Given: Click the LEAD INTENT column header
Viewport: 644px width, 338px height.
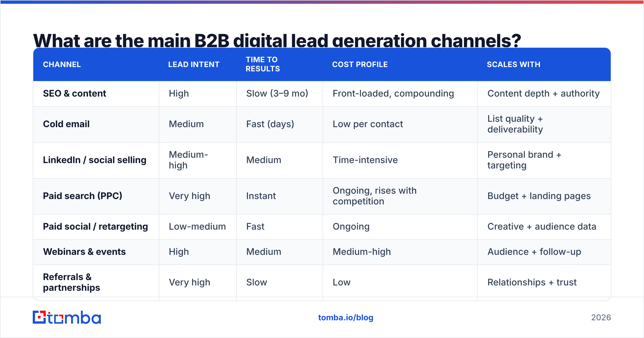Looking at the screenshot, I should tap(194, 64).
